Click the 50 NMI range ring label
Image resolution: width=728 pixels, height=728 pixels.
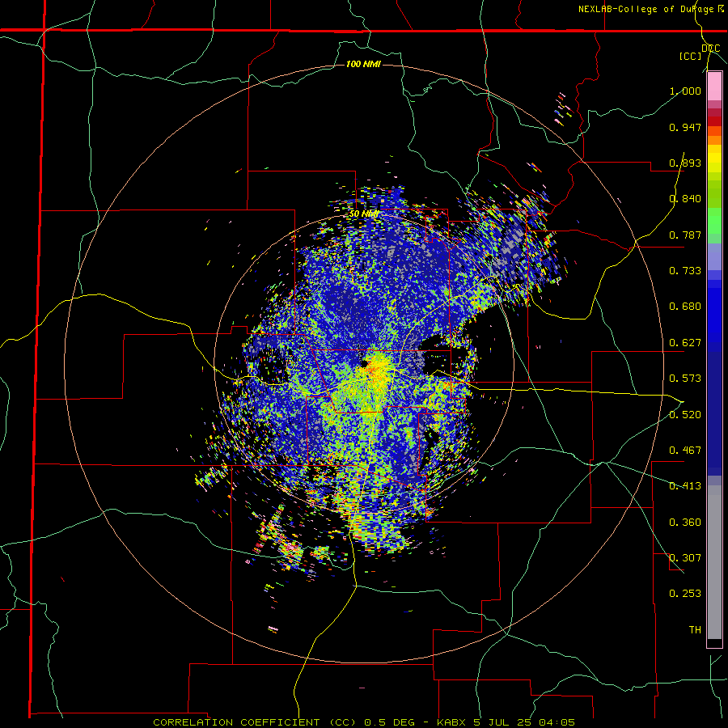364,214
